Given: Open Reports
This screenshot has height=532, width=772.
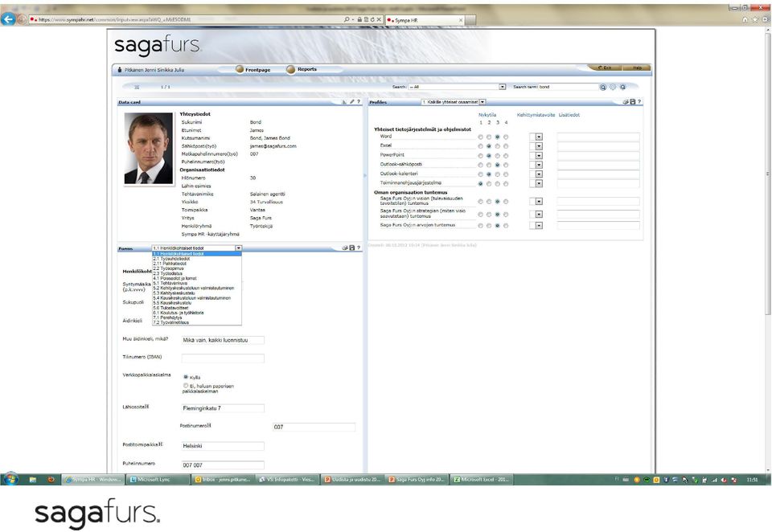Looking at the screenshot, I should coord(302,69).
